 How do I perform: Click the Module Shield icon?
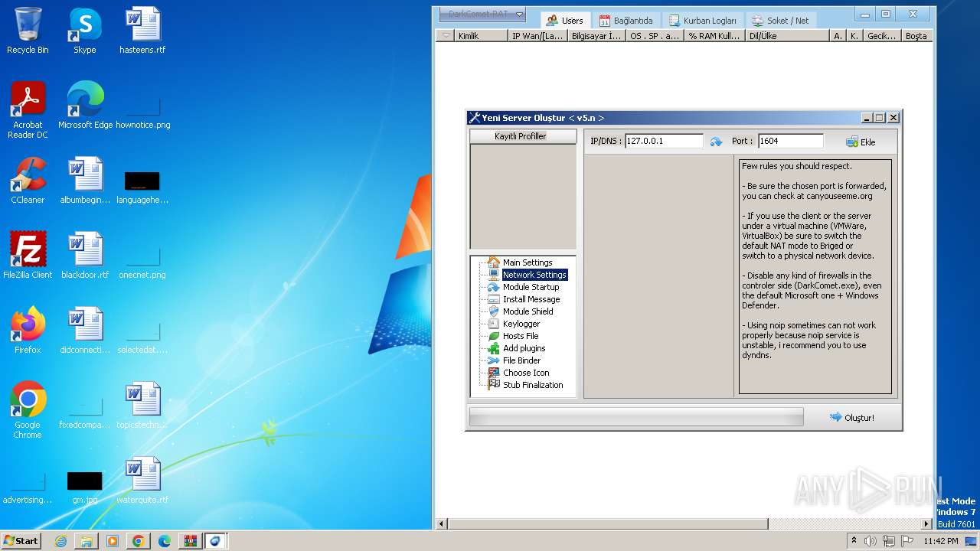pos(494,311)
